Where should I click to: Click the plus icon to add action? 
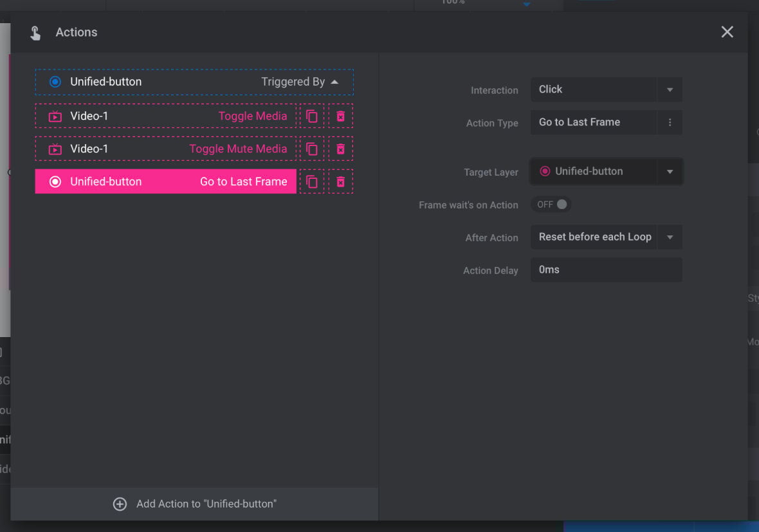point(120,504)
